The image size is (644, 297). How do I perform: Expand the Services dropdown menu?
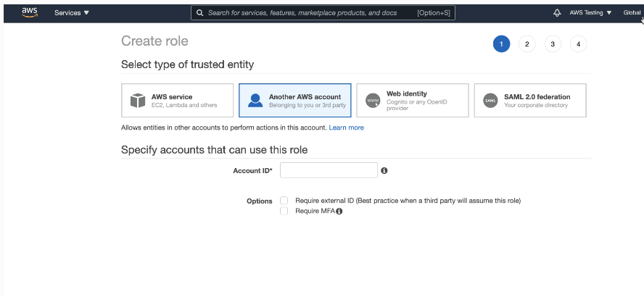pos(72,12)
